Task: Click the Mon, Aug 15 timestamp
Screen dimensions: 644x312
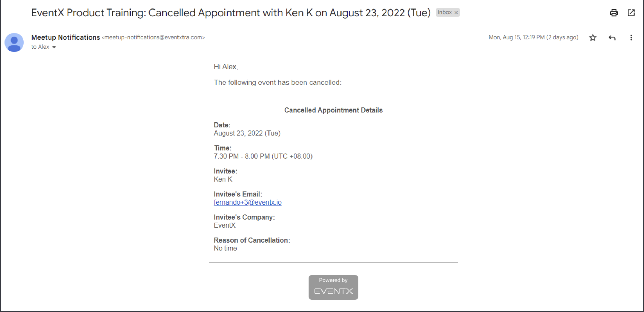Action: click(533, 37)
